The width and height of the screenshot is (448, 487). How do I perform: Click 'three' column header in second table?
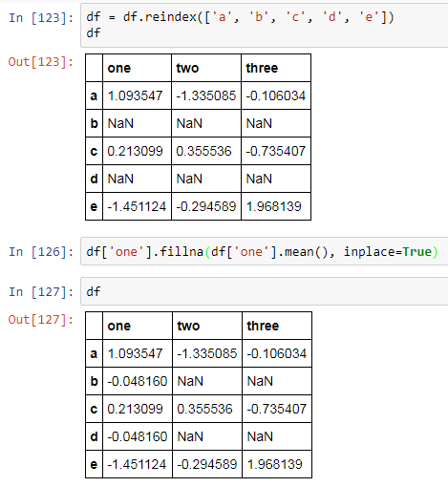pos(263,326)
